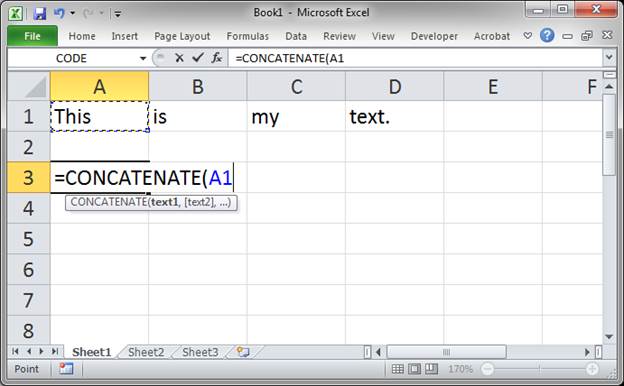Save workbook with Quick Access floppy icon
This screenshot has height=386, width=624.
(39, 13)
